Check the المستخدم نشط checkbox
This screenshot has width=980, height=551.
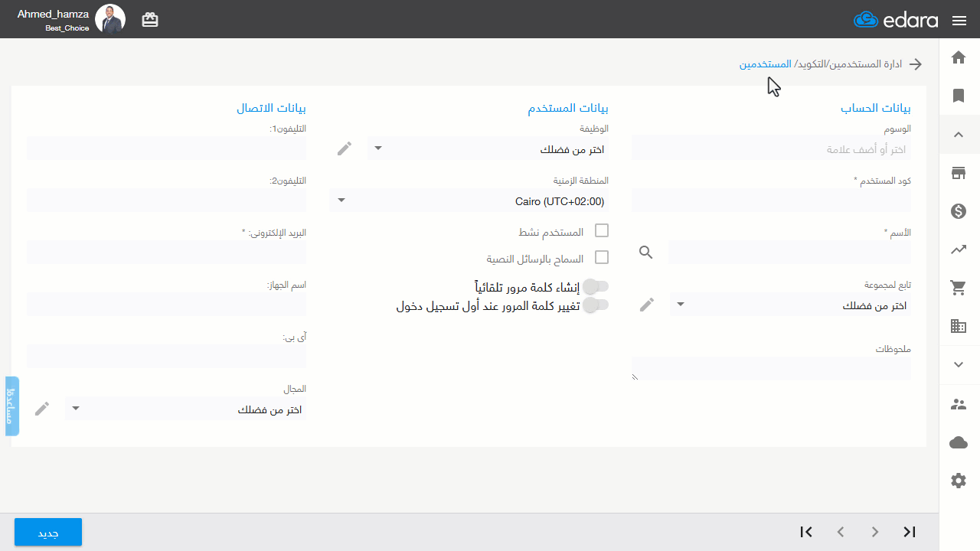(x=602, y=231)
